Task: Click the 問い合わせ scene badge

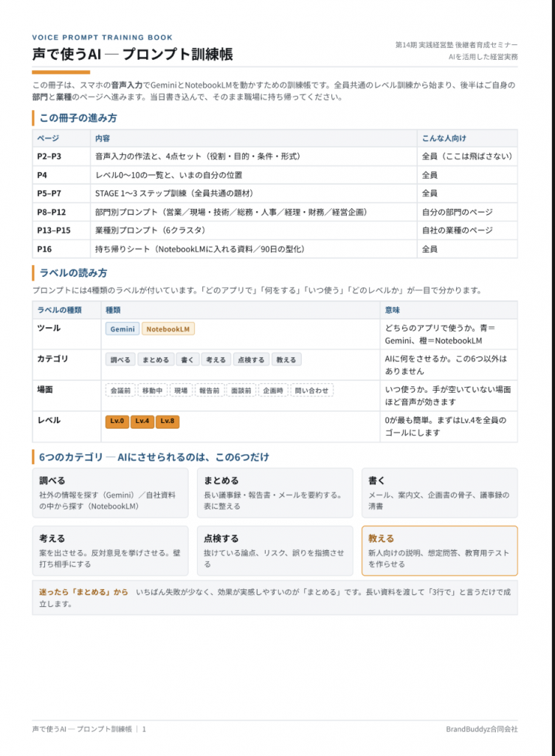Action: tap(311, 391)
